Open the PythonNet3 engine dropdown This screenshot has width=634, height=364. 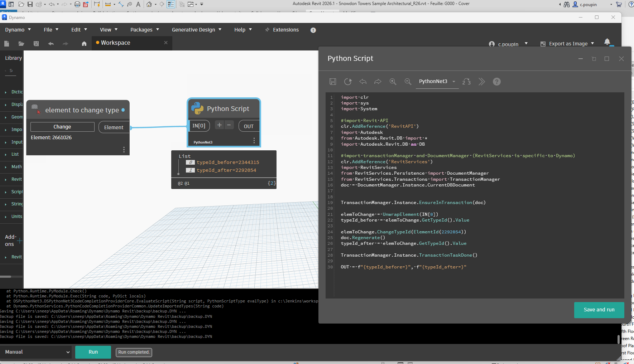(437, 82)
